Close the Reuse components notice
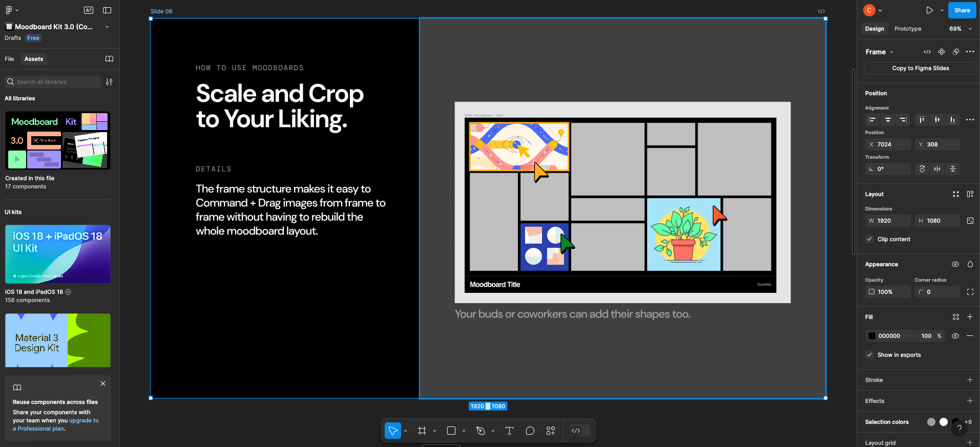This screenshot has width=980, height=447. coord(103,384)
